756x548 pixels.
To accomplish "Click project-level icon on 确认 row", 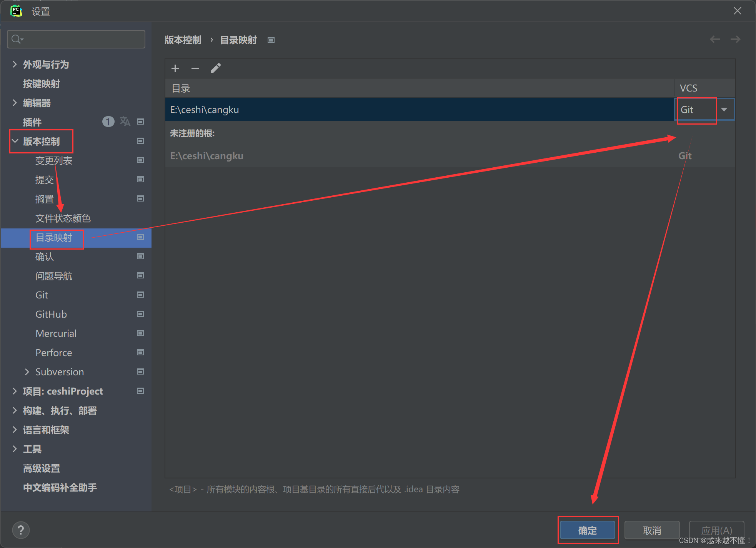I will pyautogui.click(x=140, y=256).
